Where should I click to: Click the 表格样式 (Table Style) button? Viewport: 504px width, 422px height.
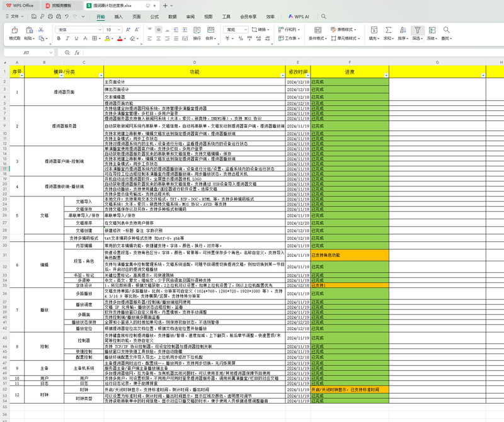(x=343, y=30)
